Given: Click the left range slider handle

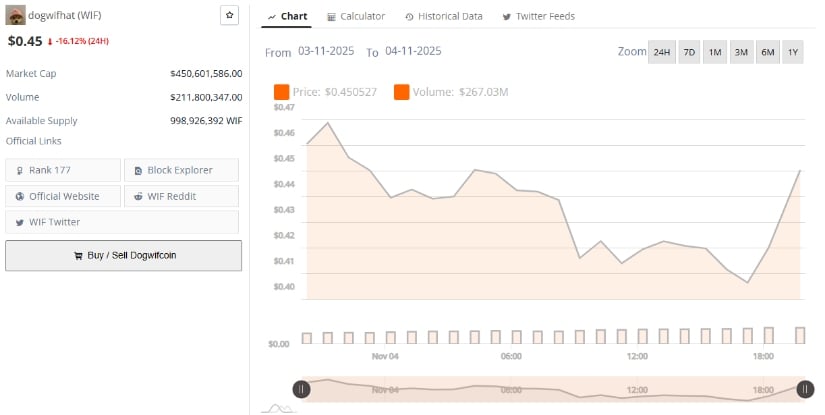Looking at the screenshot, I should [301, 389].
